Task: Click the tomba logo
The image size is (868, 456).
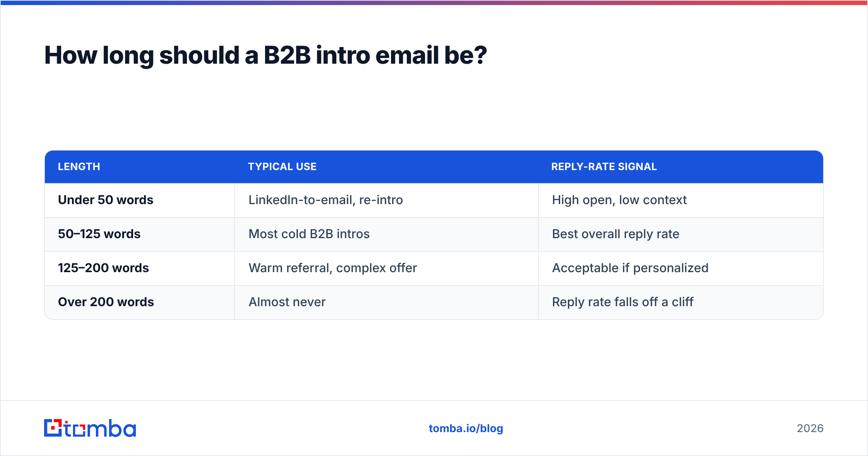Action: [90, 428]
